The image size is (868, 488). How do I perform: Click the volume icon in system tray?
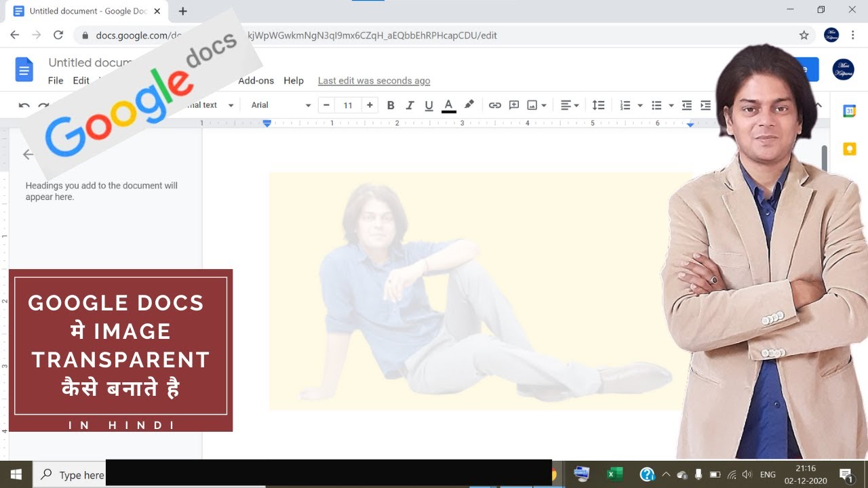tap(747, 474)
